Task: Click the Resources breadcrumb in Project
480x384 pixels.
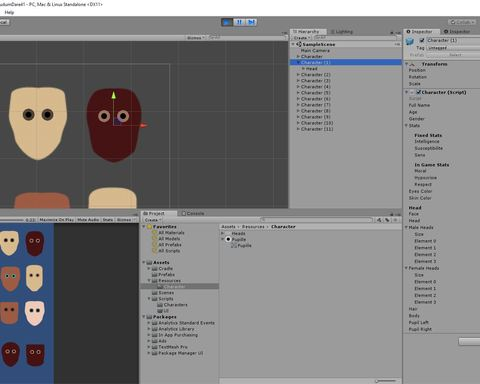Action: pos(253,227)
